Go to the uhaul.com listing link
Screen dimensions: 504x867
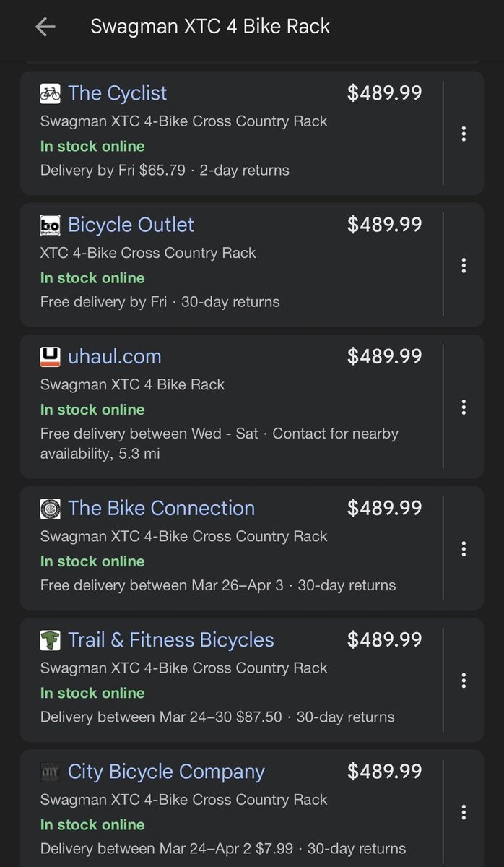click(114, 357)
